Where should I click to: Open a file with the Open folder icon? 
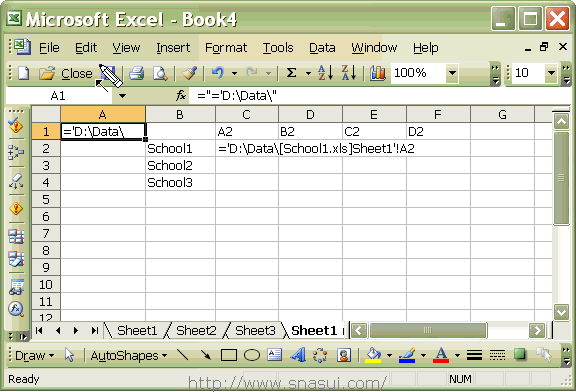(x=47, y=73)
